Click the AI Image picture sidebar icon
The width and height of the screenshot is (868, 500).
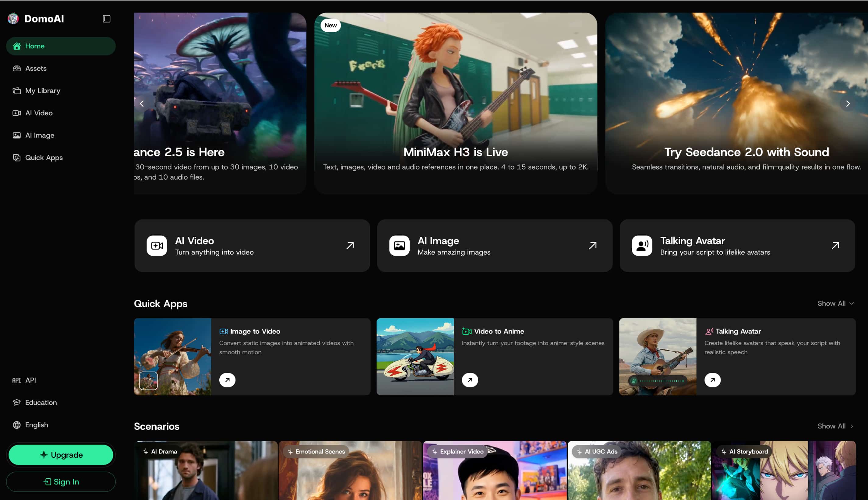16,135
